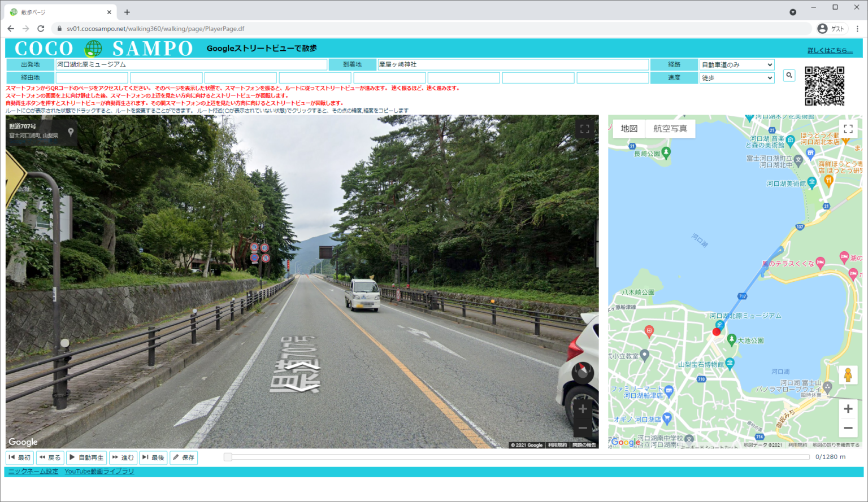Zoom in on the map
Viewport: 868px width, 502px height.
848,409
